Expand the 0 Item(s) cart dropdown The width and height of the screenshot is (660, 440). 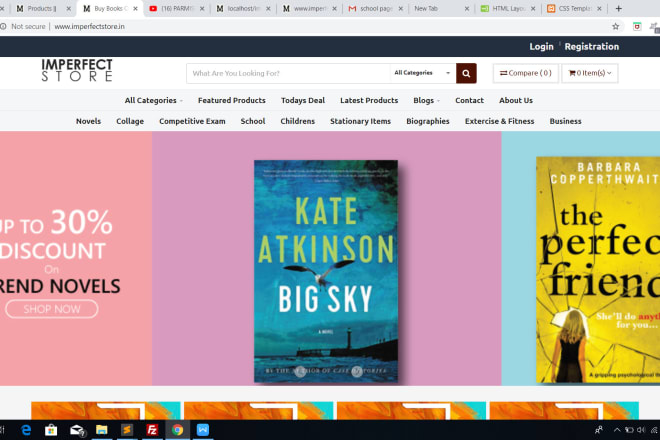590,73
